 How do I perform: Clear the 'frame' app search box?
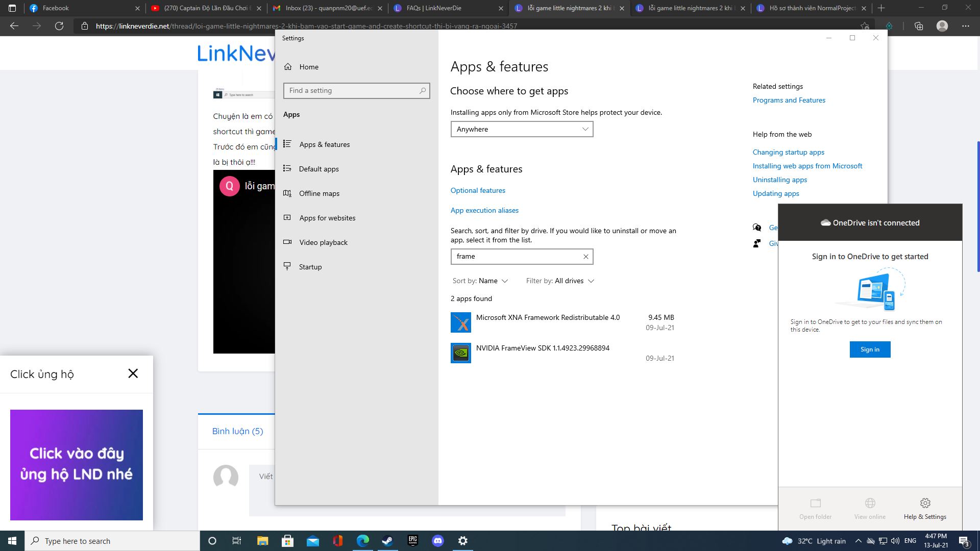pyautogui.click(x=585, y=257)
